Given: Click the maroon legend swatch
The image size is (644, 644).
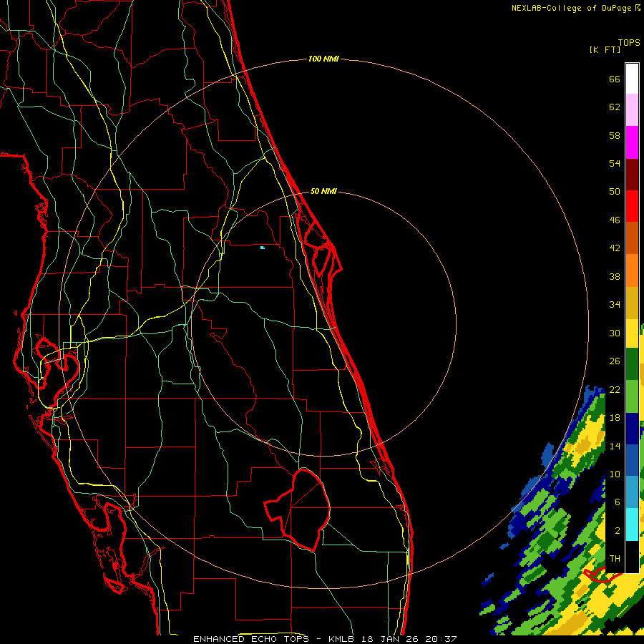Looking at the screenshot, I should pos(632,175).
